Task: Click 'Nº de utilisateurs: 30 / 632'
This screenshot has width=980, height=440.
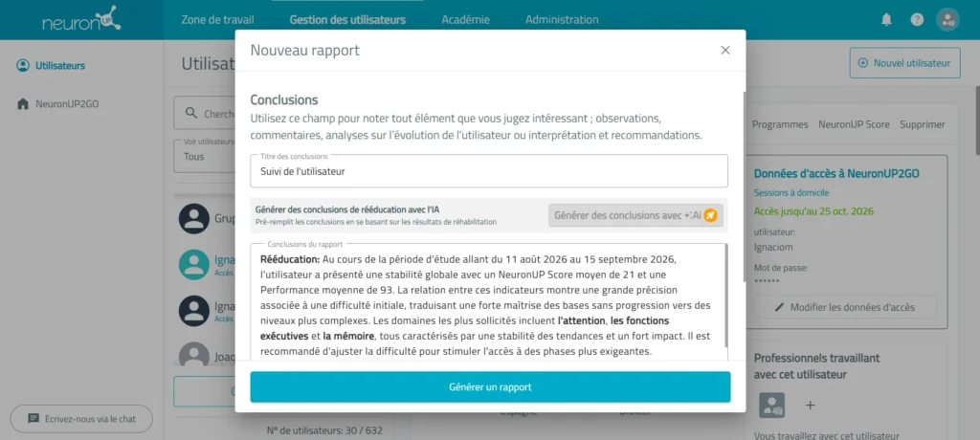Action: [324, 430]
